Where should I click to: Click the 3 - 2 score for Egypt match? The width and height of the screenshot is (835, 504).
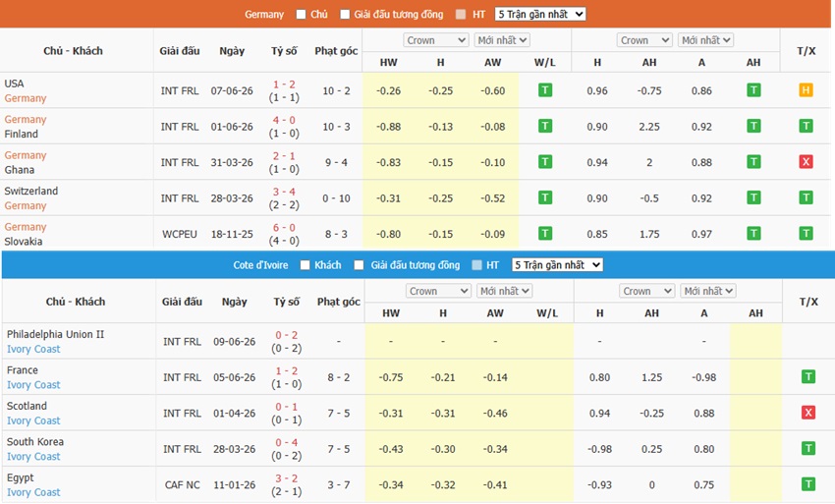click(287, 477)
